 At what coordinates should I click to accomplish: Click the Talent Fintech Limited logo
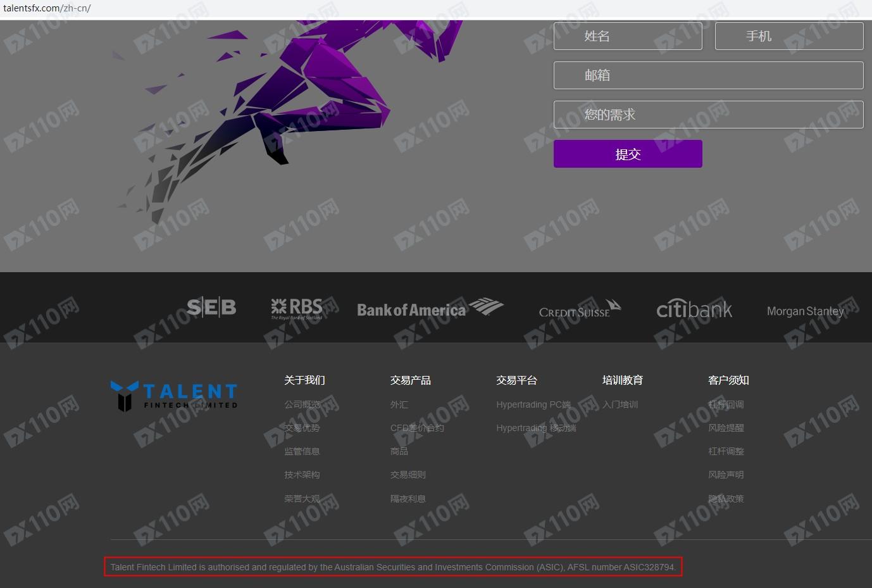click(x=174, y=396)
